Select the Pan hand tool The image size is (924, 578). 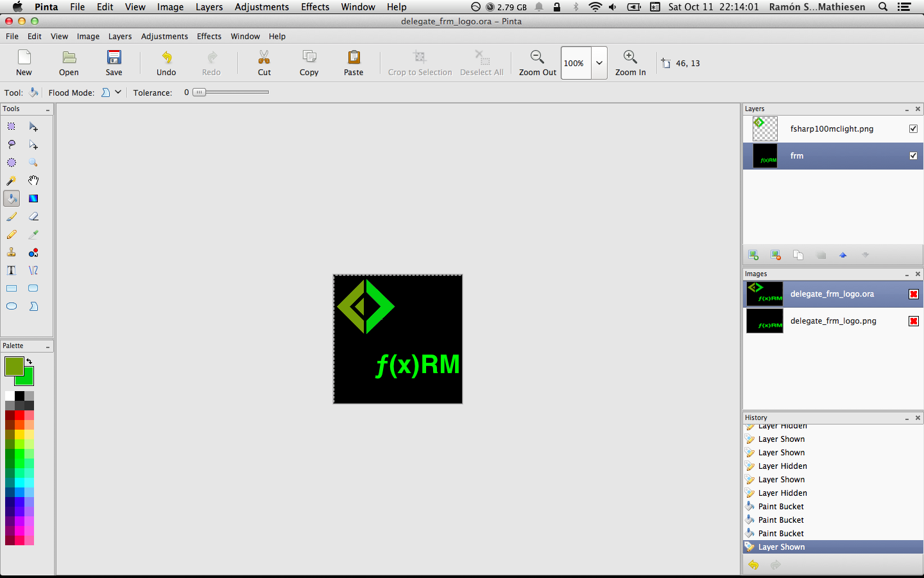(x=33, y=180)
